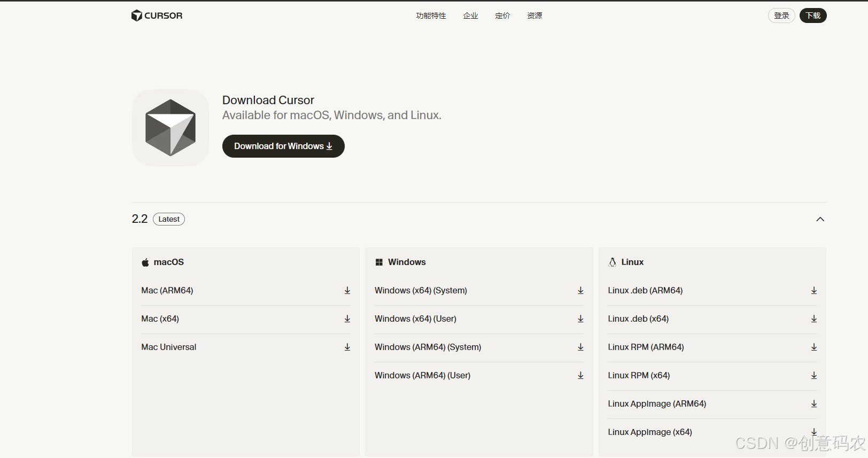This screenshot has width=868, height=458.
Task: Click the download arrow for Mac (x64)
Action: (347, 319)
